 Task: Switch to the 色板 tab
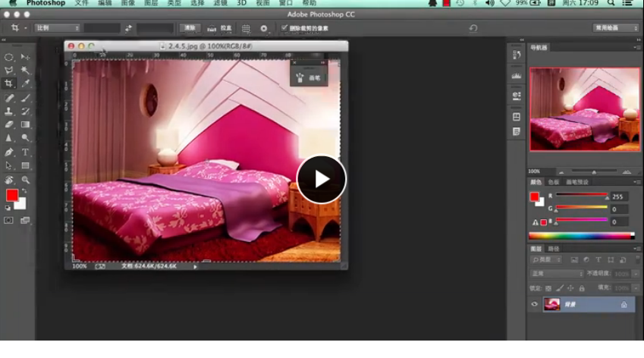tap(554, 182)
